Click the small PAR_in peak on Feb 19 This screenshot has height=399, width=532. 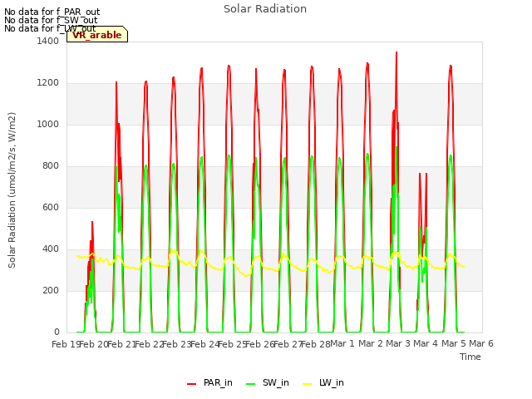92,223
